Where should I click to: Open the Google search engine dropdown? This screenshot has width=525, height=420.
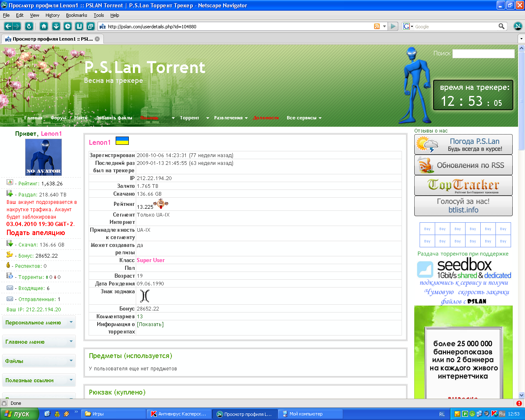pos(409,26)
